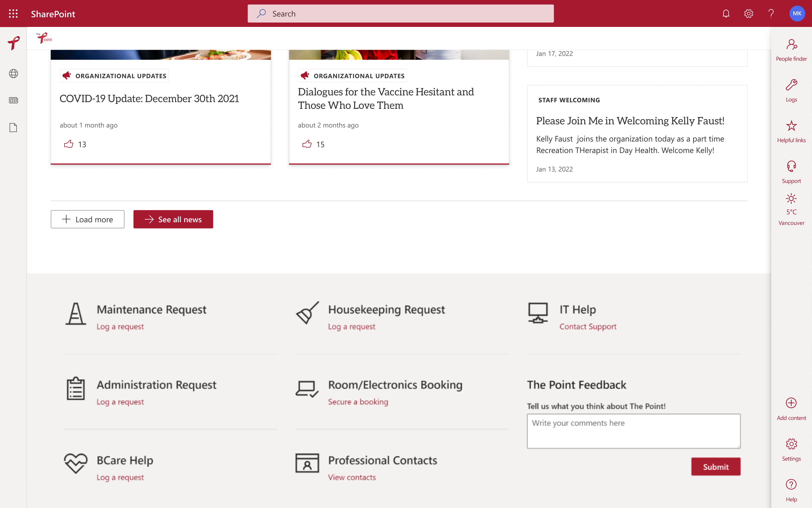The width and height of the screenshot is (812, 508).
Task: Open Help question icon at sidebar bottom
Action: 791,485
